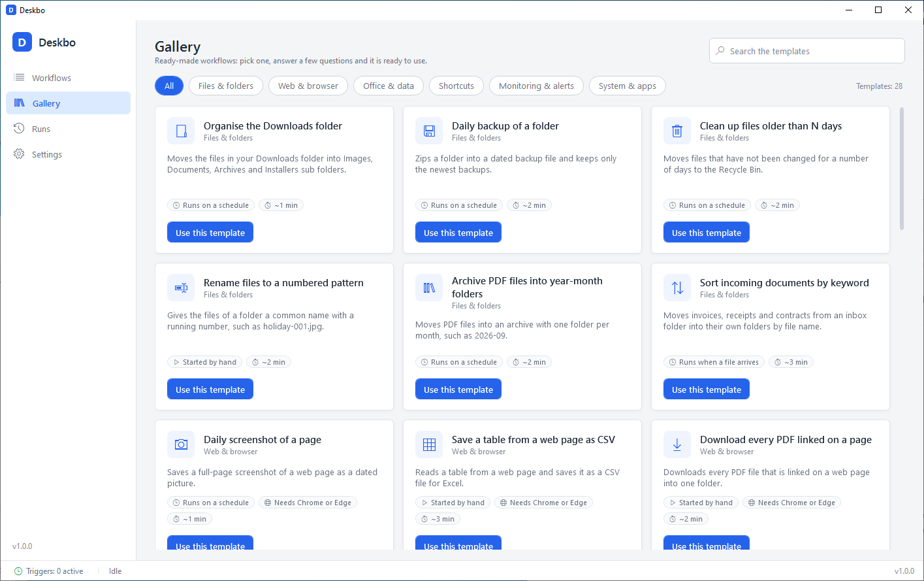Click the ~1 min tag on Organise the Downloads folder
Screen dimensions: 924x581
click(x=281, y=205)
